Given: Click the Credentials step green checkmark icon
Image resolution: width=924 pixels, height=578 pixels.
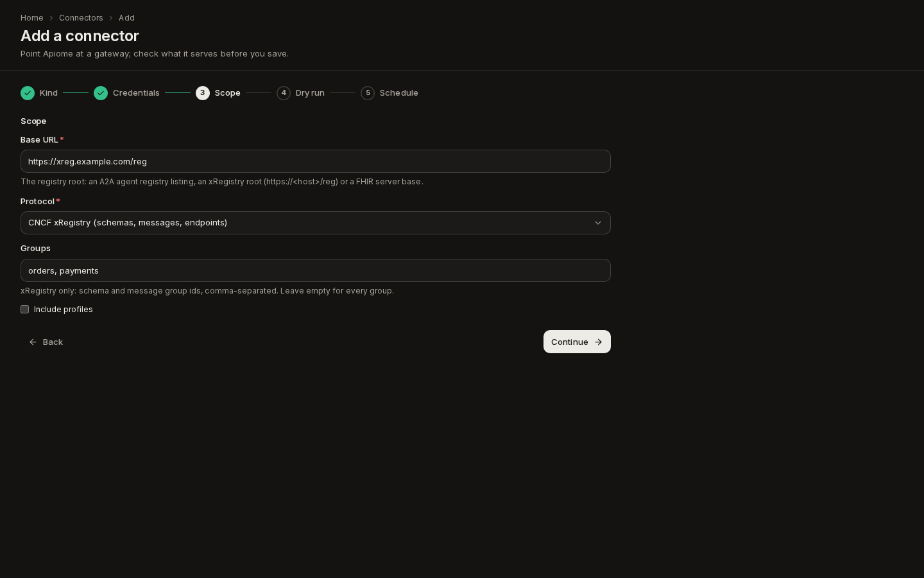Looking at the screenshot, I should point(101,93).
